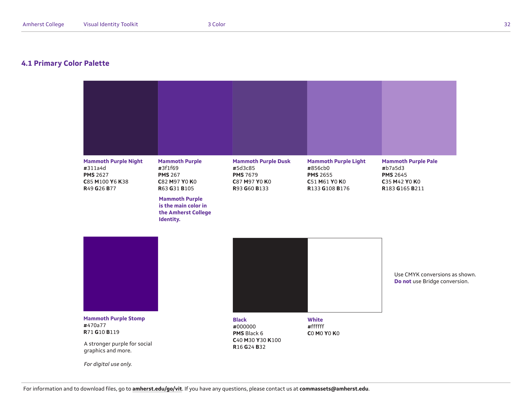Click 'A stronger purple for social' description

click(x=118, y=344)
